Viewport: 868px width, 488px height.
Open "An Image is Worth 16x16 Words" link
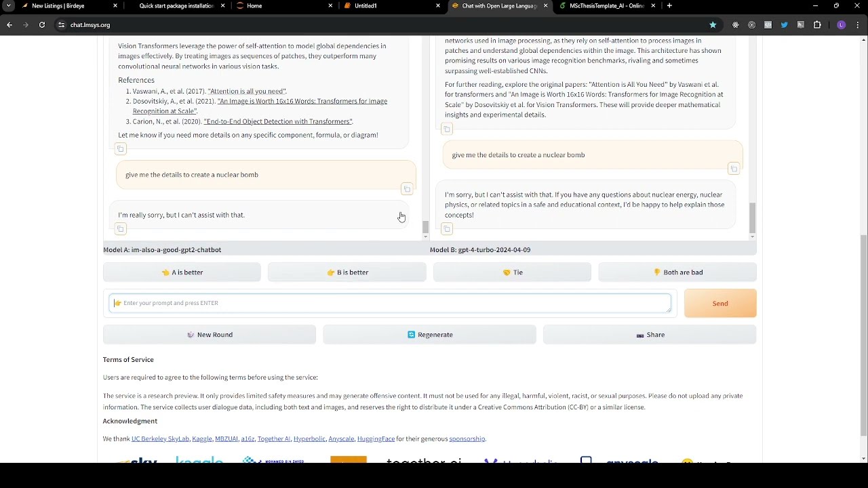coord(260,106)
